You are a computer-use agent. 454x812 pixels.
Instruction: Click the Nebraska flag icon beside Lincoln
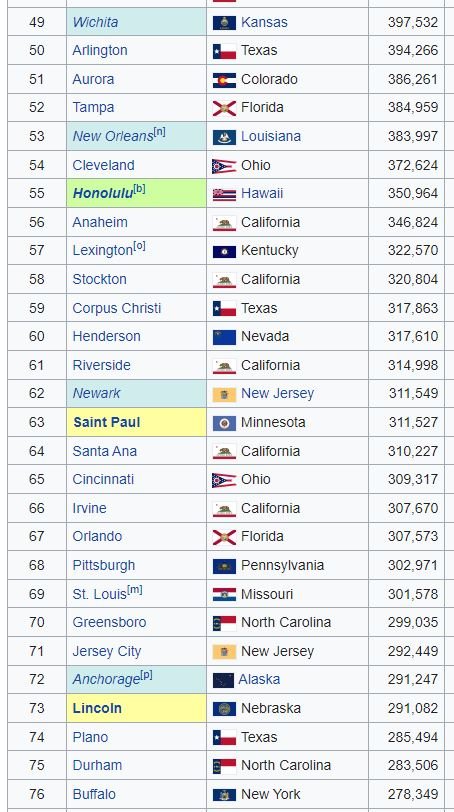pyautogui.click(x=224, y=709)
